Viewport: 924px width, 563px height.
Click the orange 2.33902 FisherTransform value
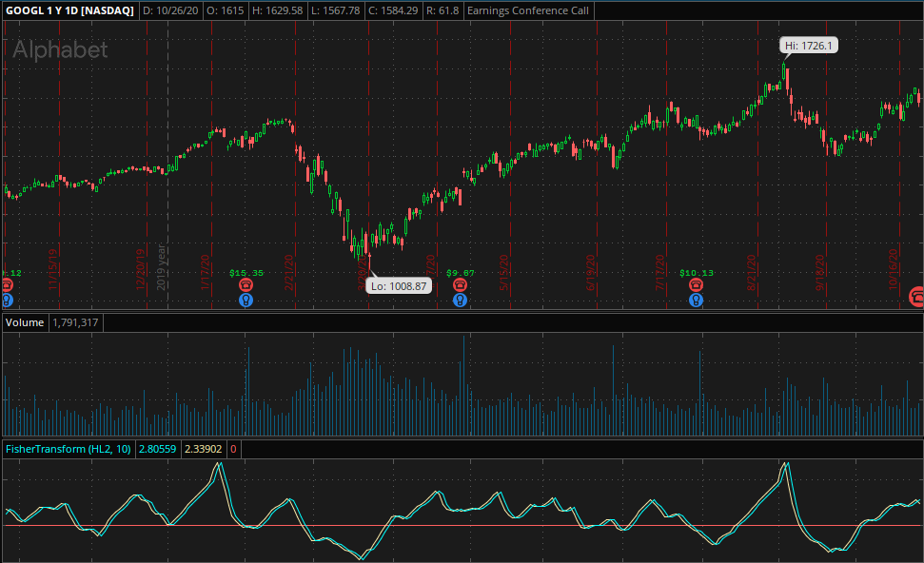(x=204, y=449)
